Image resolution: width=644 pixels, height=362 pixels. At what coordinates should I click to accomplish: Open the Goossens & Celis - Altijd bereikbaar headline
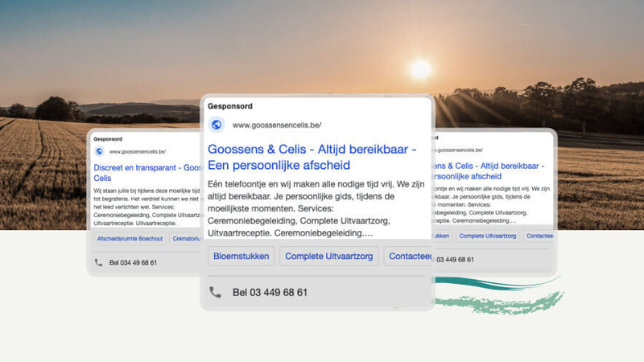(312, 157)
